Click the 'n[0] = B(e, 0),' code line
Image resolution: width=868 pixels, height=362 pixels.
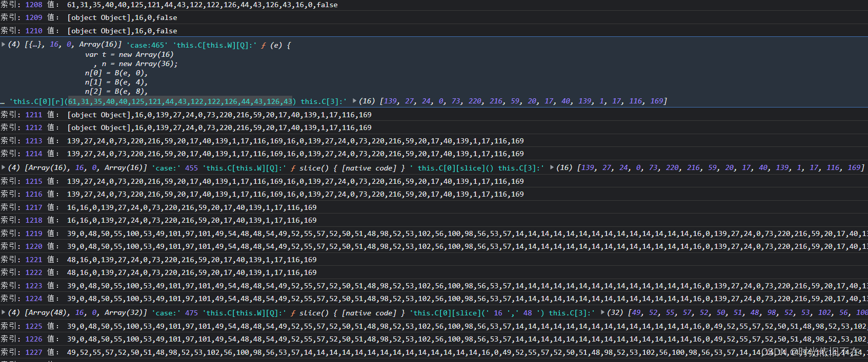pyautogui.click(x=116, y=73)
